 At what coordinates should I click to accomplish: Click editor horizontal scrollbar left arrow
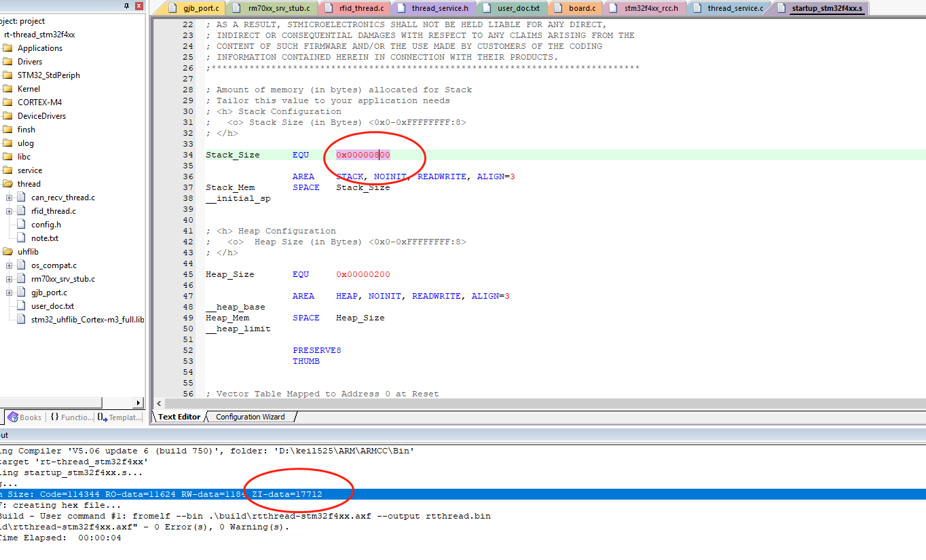pos(159,403)
